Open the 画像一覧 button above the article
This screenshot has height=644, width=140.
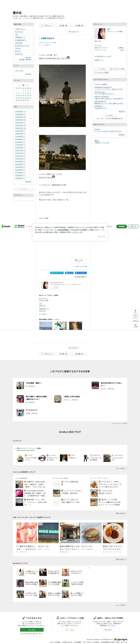79,25
